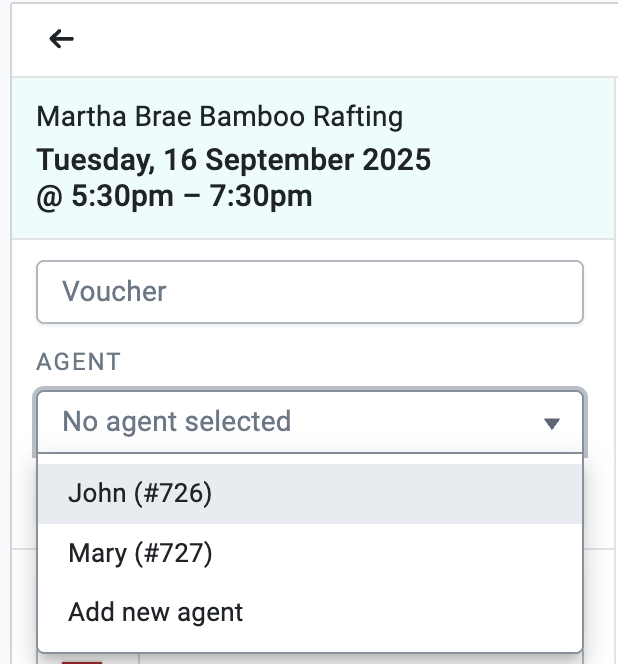Choose Mary (#727) as the agent
Image resolution: width=618 pixels, height=664 pixels.
coord(140,553)
